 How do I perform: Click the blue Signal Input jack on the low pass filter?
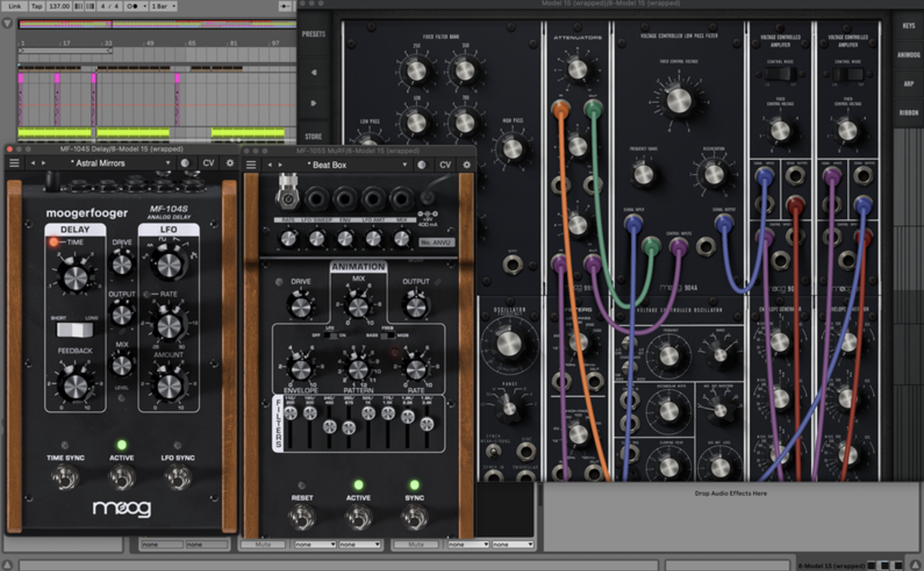(633, 223)
